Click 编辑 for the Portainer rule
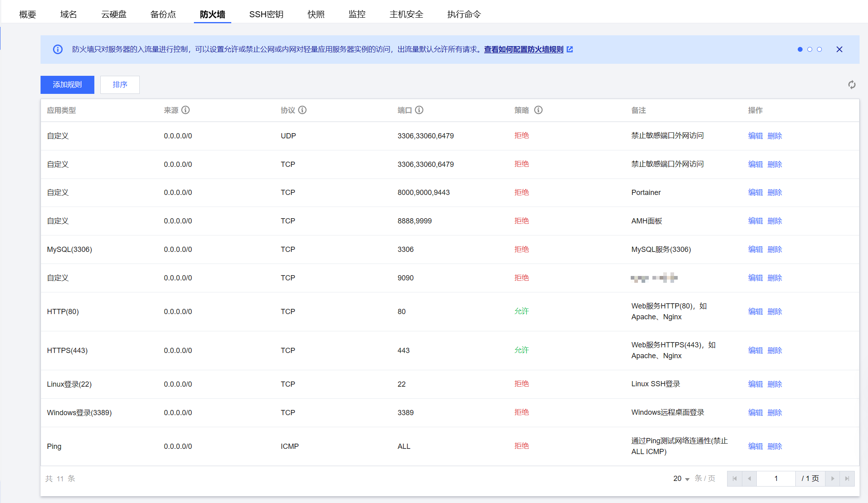 (x=755, y=193)
